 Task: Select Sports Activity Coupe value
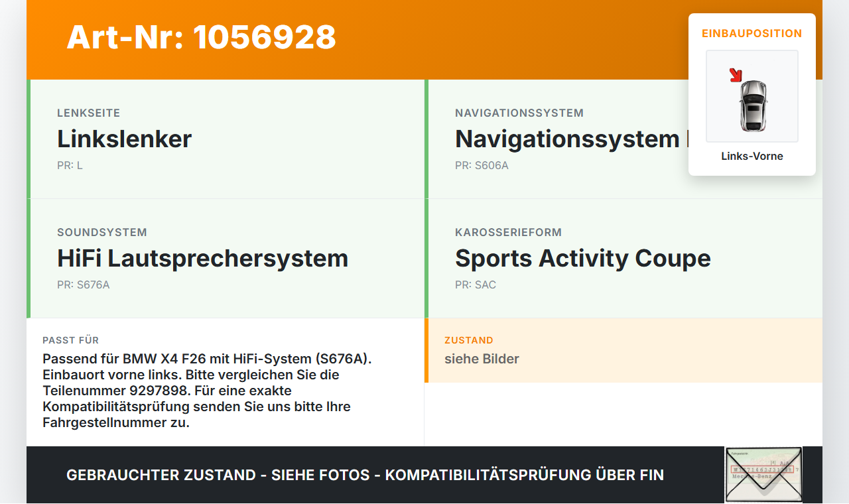583,258
